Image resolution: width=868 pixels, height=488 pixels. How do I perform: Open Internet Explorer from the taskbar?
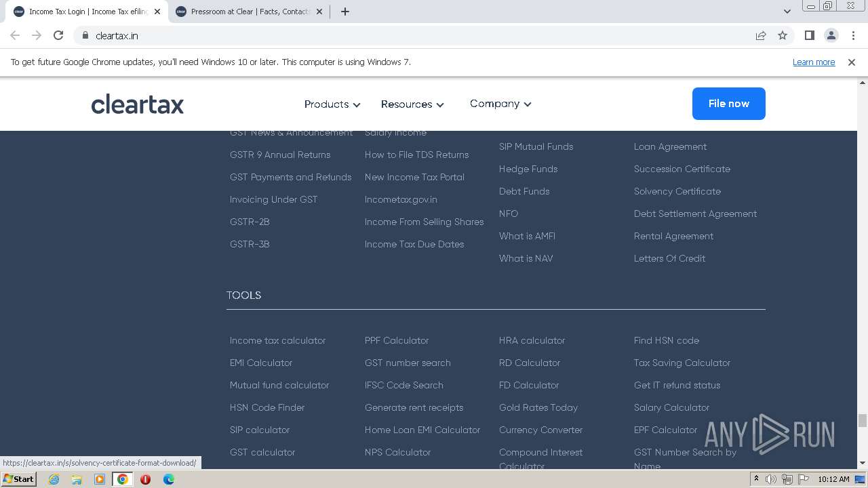(x=54, y=479)
